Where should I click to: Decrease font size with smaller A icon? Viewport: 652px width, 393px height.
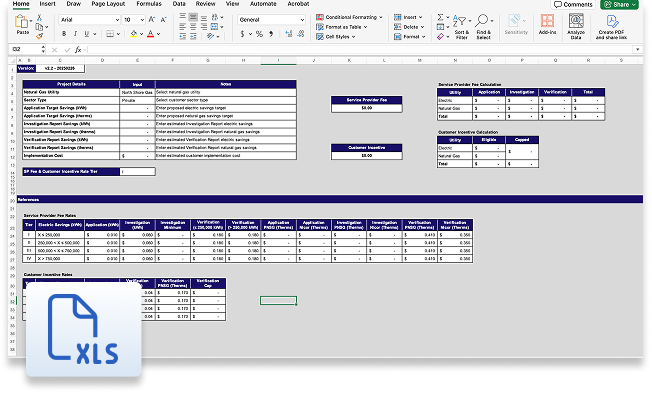163,20
